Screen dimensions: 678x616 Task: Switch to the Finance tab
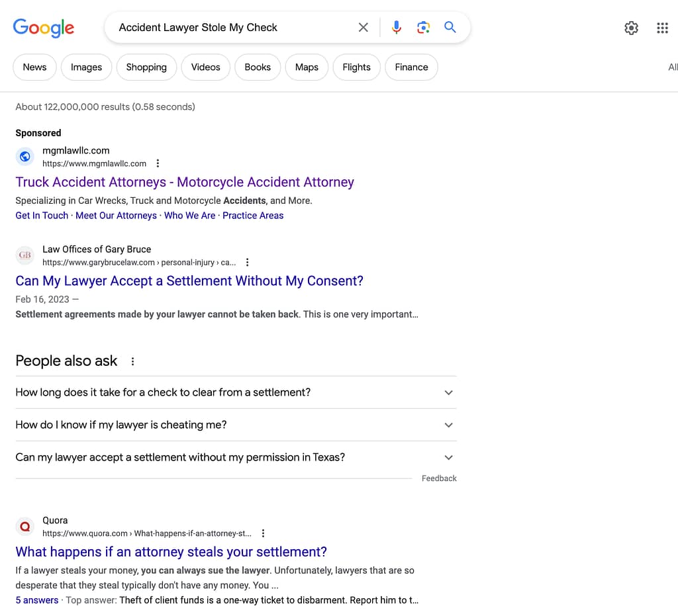[x=412, y=67]
